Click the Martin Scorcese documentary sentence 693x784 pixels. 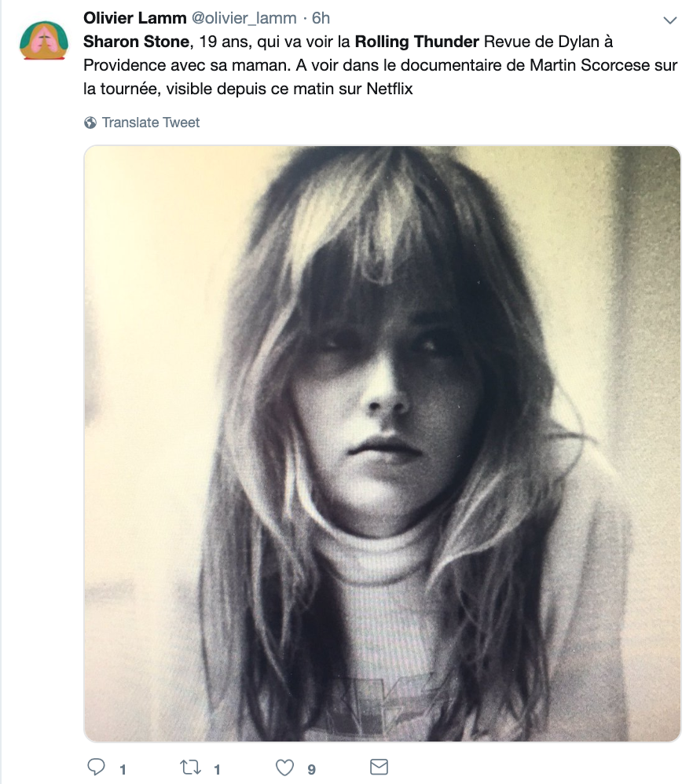tap(487, 65)
